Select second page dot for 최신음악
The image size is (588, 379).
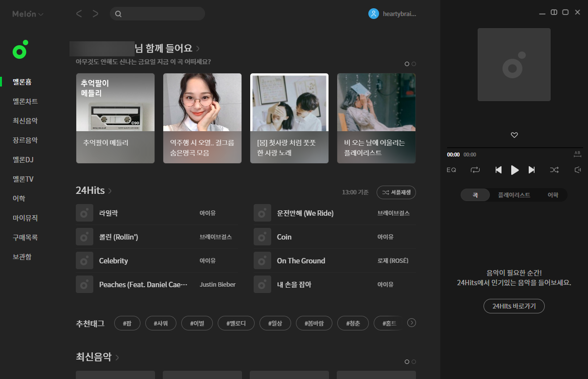point(414,362)
